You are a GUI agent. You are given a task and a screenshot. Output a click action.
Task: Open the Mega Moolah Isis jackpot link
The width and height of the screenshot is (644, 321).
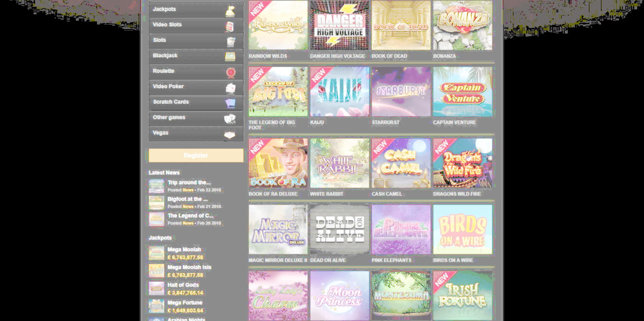[189, 267]
